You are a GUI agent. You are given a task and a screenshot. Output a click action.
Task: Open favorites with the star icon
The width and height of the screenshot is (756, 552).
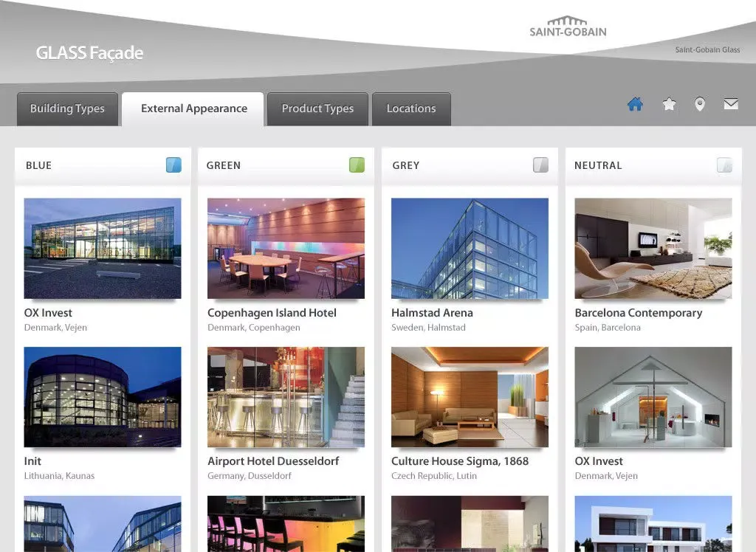tap(669, 103)
